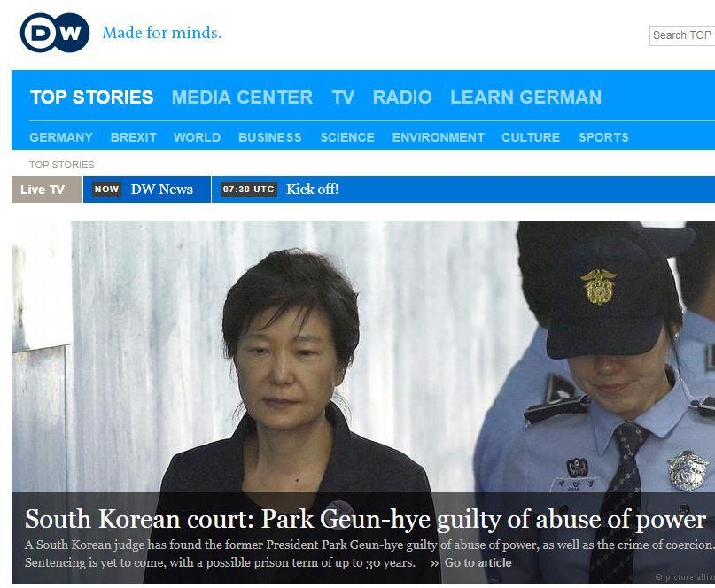Open the TOP STORIES main tab
Screen dimensions: 715x588
[91, 97]
